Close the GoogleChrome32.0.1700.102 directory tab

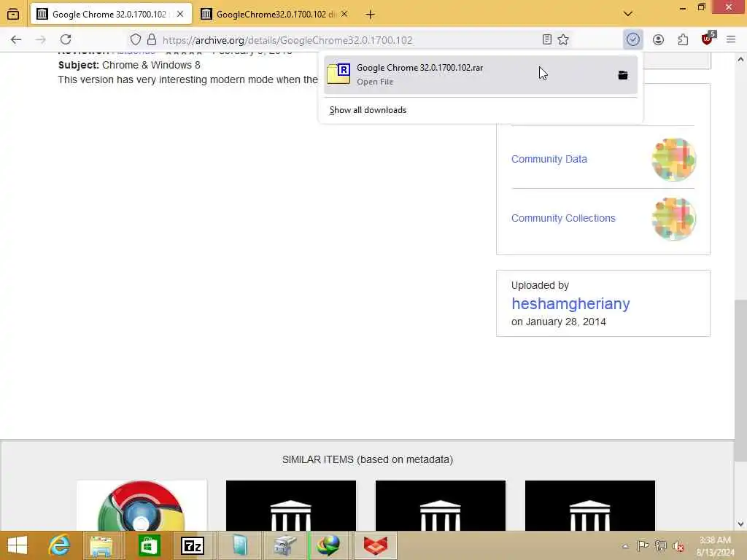pos(344,15)
